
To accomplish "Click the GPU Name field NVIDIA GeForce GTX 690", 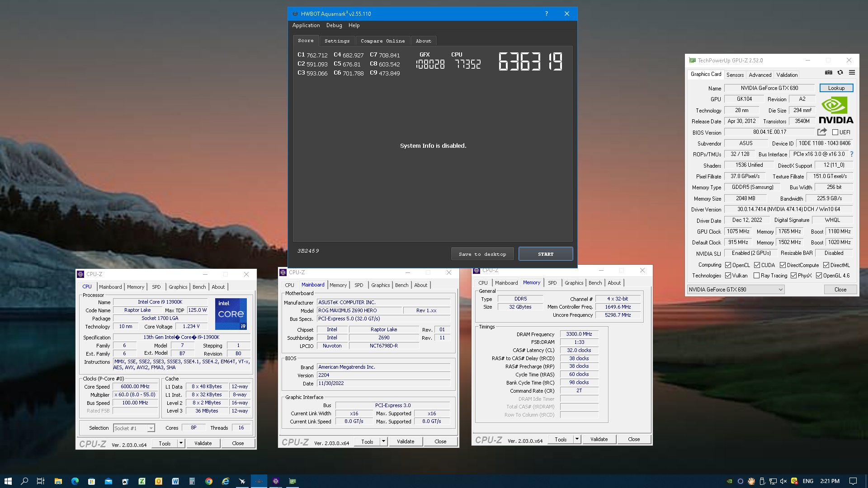I will (x=769, y=88).
